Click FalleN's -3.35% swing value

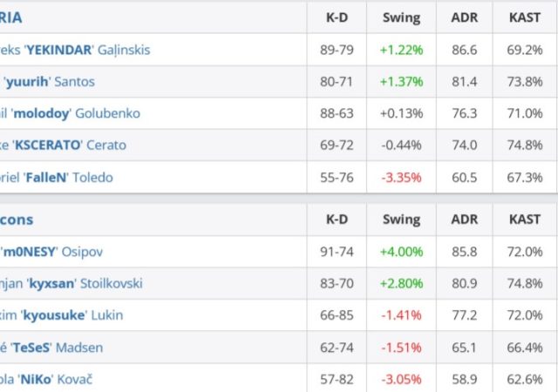click(401, 178)
